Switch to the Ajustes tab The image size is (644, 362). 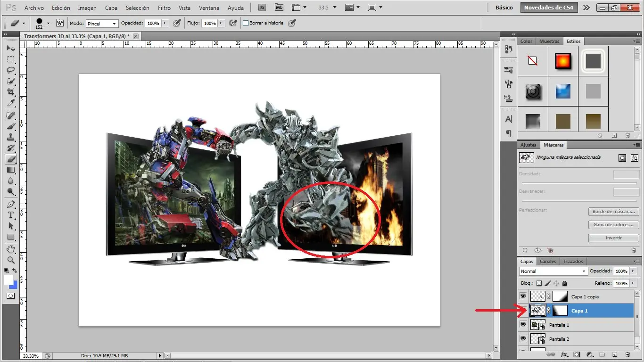(528, 145)
